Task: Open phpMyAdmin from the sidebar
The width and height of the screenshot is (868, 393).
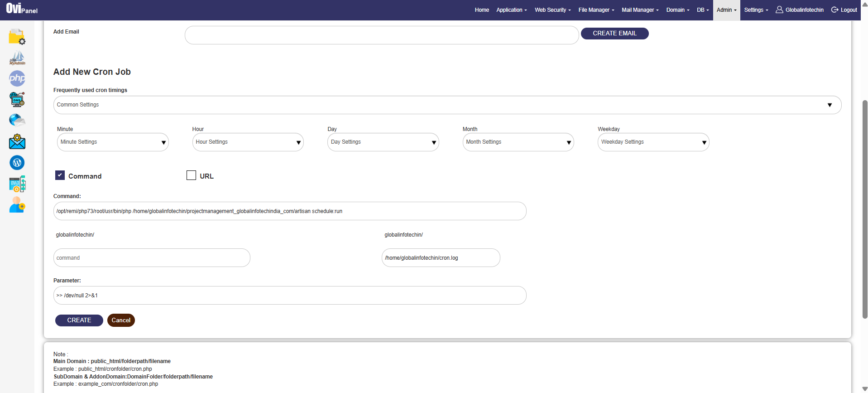Action: 17,58
